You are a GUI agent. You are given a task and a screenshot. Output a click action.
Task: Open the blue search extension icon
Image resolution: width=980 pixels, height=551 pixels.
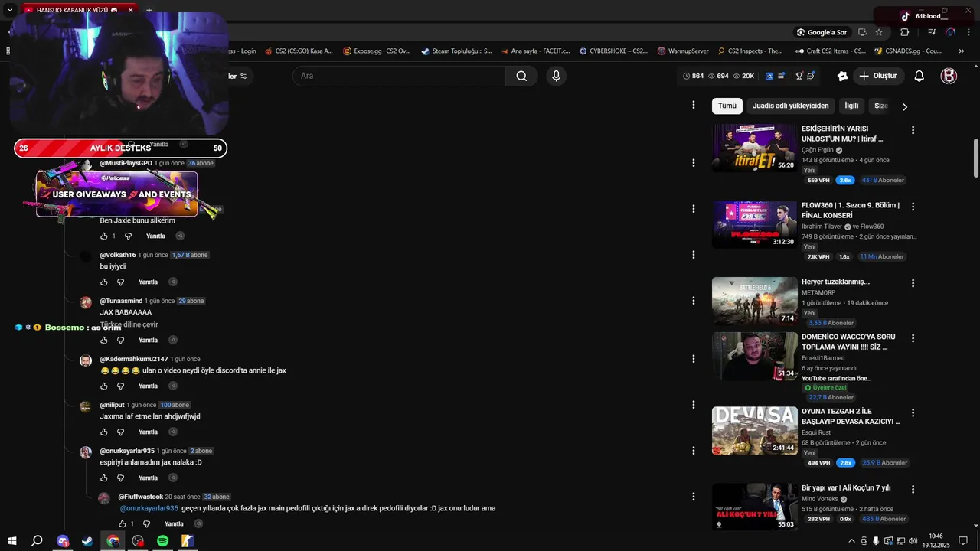point(769,76)
